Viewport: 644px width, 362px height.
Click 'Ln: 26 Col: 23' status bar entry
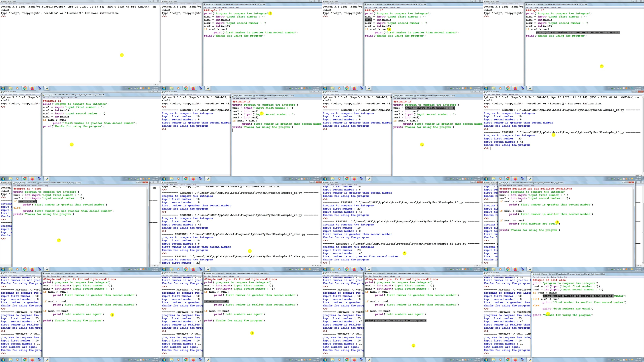[x=317, y=266]
